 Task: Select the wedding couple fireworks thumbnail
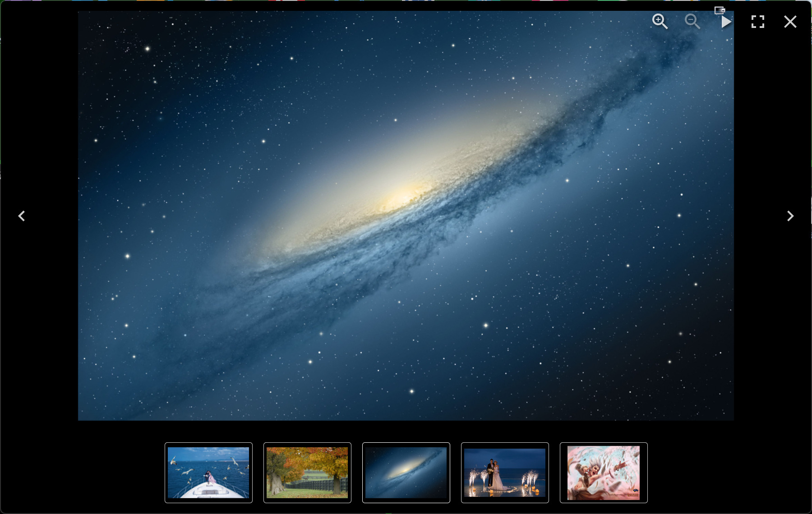[x=505, y=473]
